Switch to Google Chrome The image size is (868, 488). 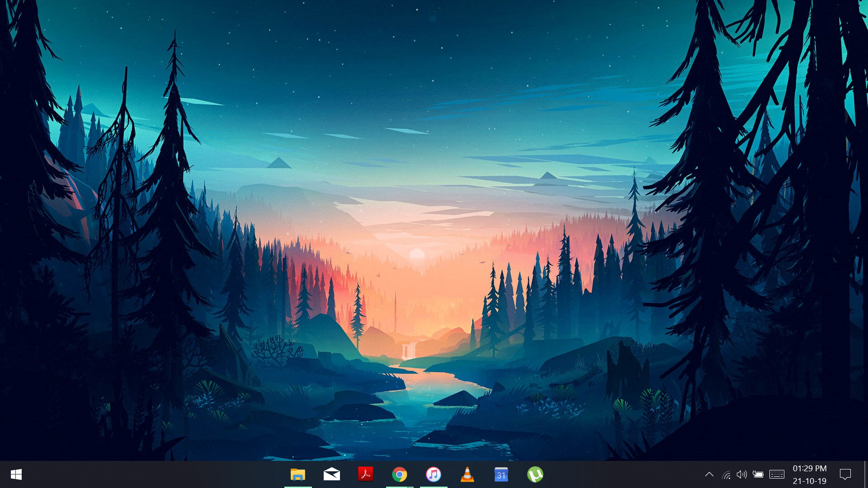[399, 474]
